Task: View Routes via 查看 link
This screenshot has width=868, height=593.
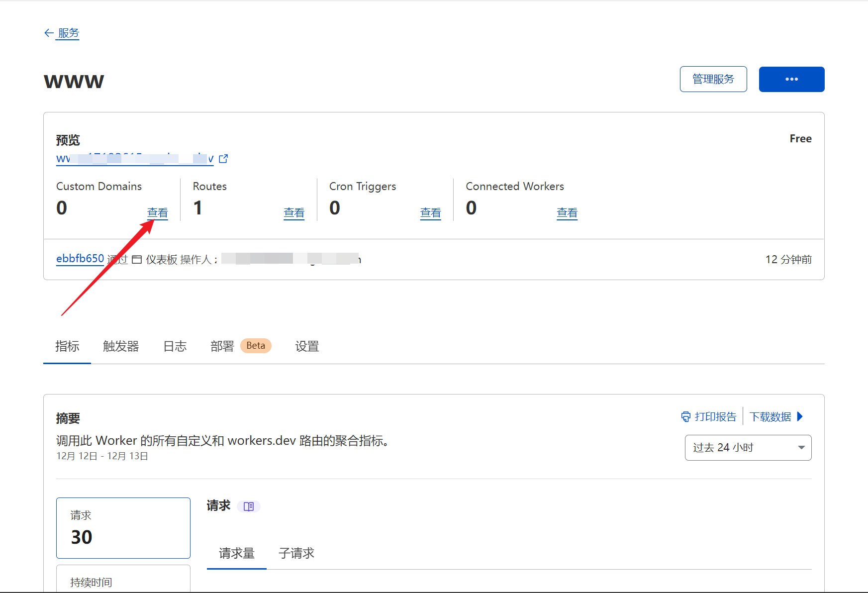Action: (x=294, y=213)
